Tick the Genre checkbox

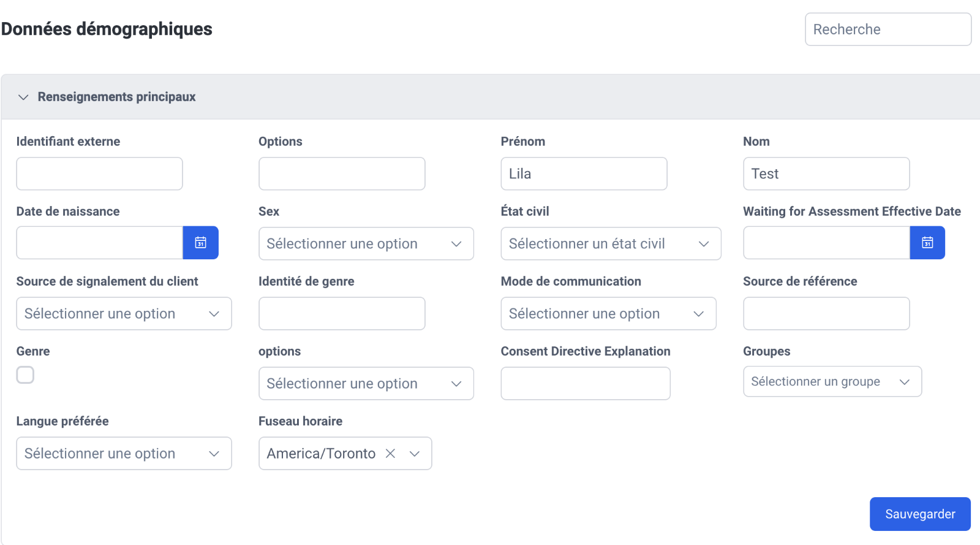pos(25,375)
